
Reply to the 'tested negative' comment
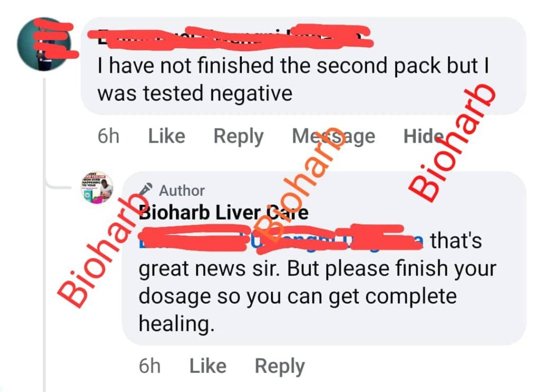click(x=239, y=136)
